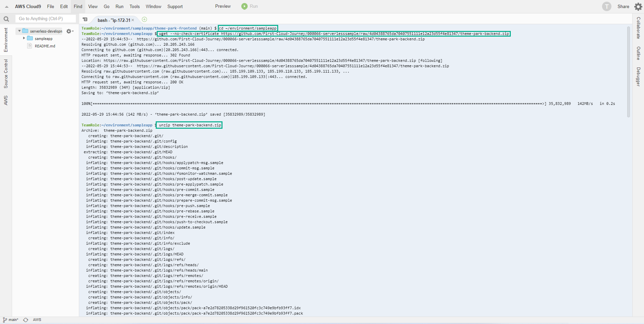The width and height of the screenshot is (644, 324).
Task: Open the Debugger panel
Action: click(638, 77)
